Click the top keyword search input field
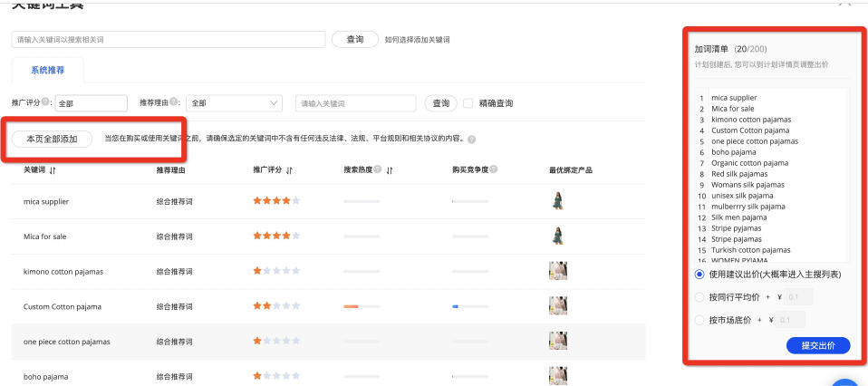 click(x=169, y=40)
